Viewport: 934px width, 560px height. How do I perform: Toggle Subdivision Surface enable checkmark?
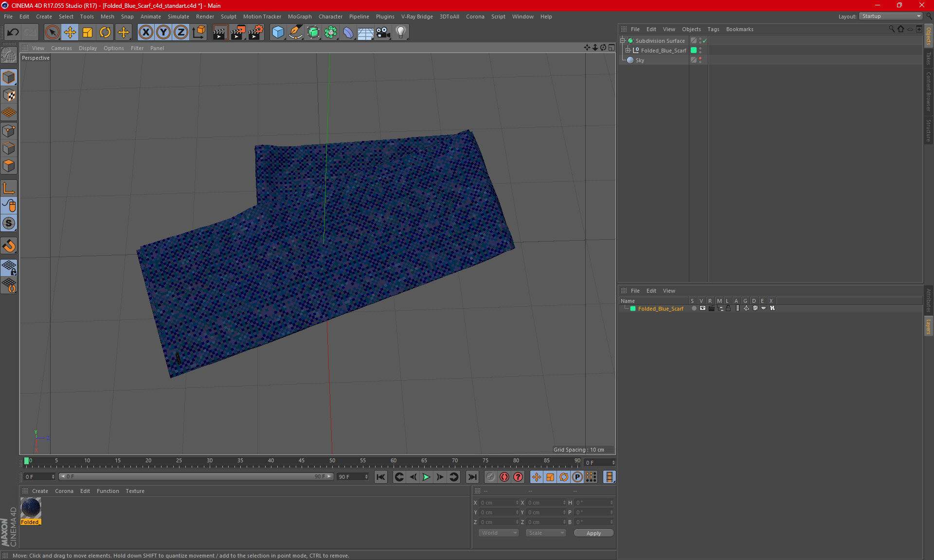[x=704, y=41]
